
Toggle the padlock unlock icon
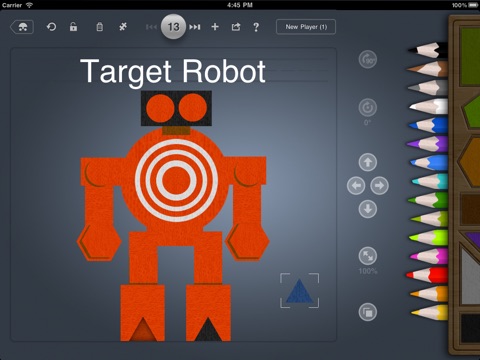pos(73,27)
